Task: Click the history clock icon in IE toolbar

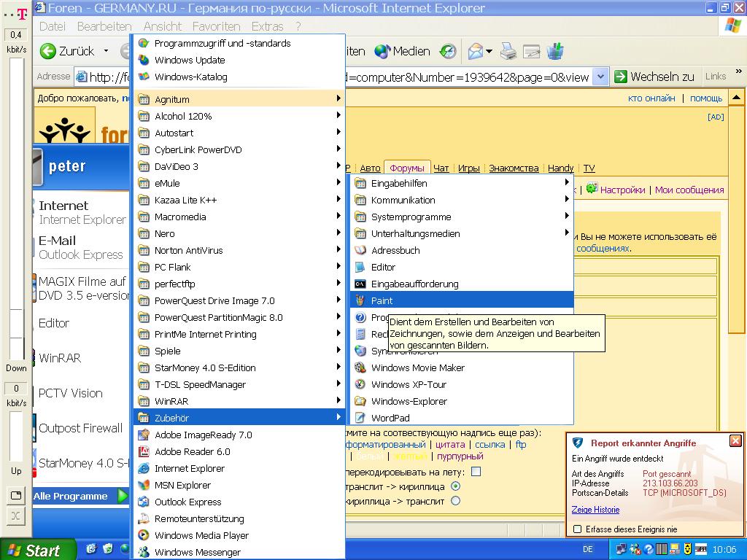Action: pyautogui.click(x=448, y=52)
